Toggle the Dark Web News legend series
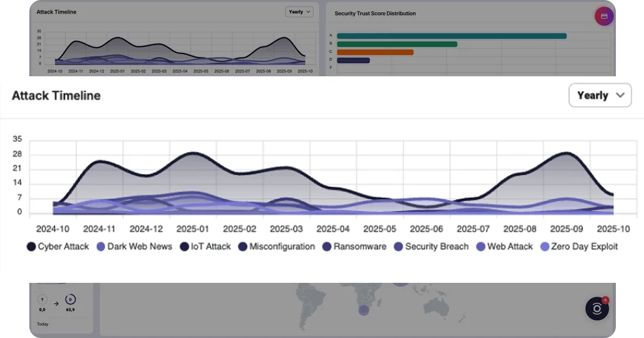Image resolution: width=644 pixels, height=338 pixels. click(134, 246)
